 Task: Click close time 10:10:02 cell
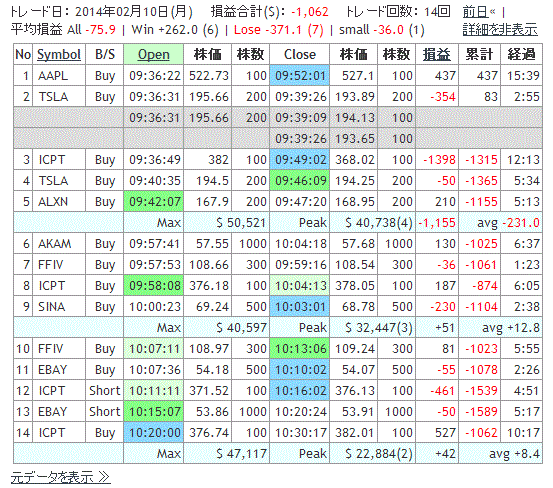click(x=300, y=370)
